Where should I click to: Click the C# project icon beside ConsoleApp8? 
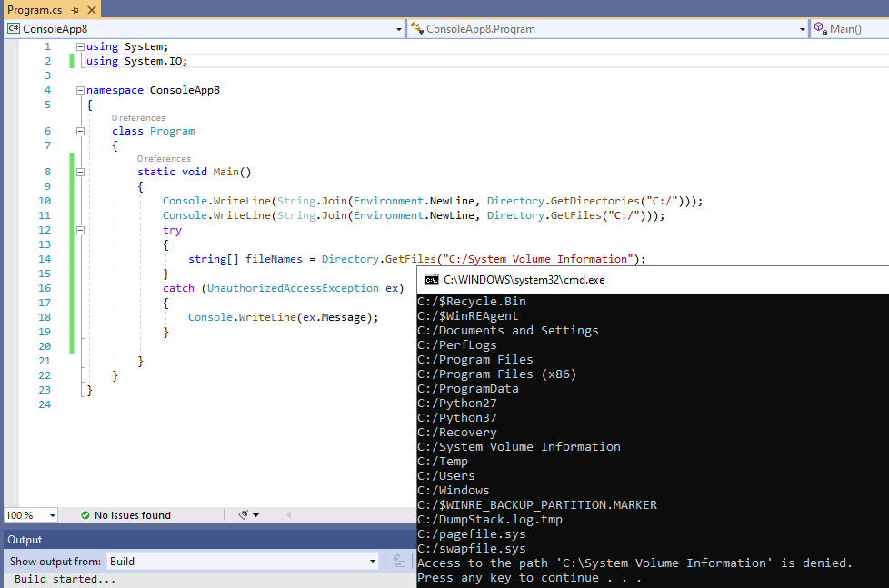coord(14,28)
